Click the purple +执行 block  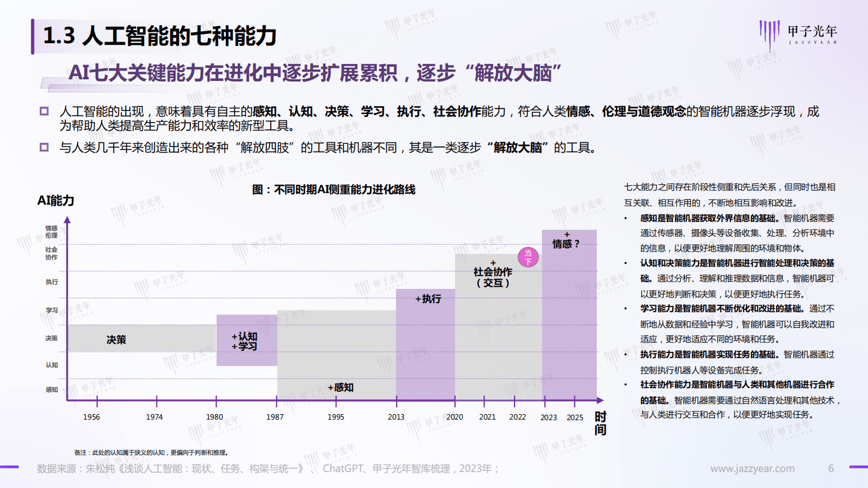click(x=426, y=344)
